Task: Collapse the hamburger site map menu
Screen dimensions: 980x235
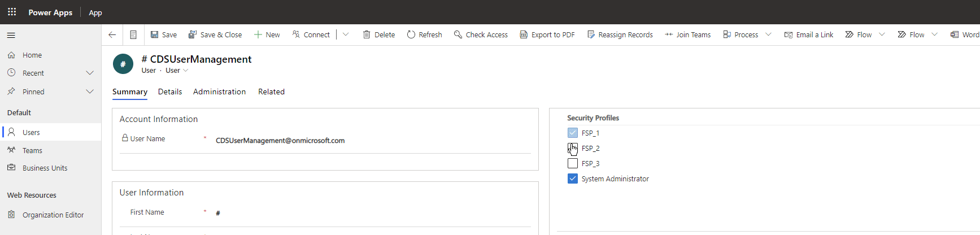Action: pos(11,35)
